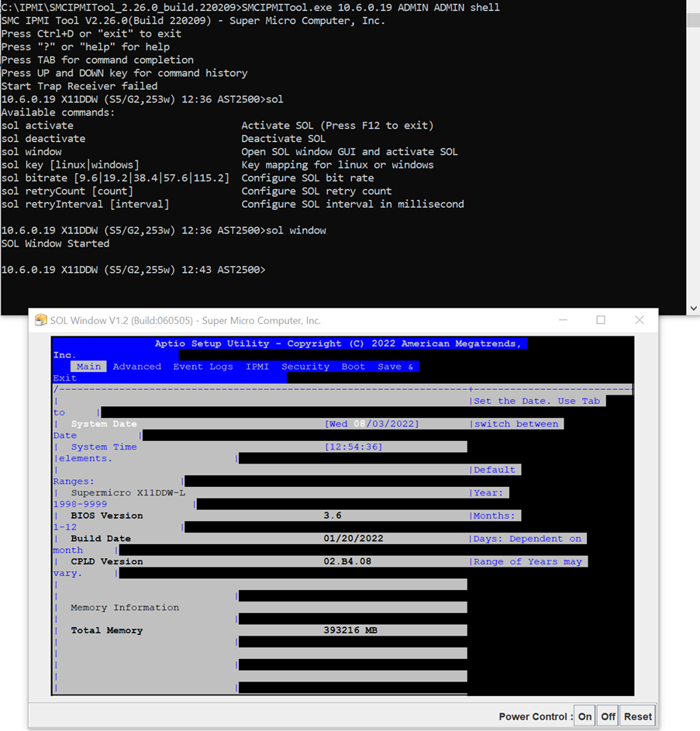
Task: Select the Boot tab
Action: (353, 367)
